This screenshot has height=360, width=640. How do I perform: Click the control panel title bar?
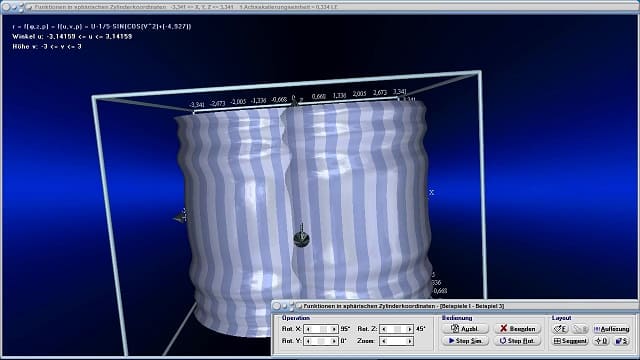click(455, 306)
